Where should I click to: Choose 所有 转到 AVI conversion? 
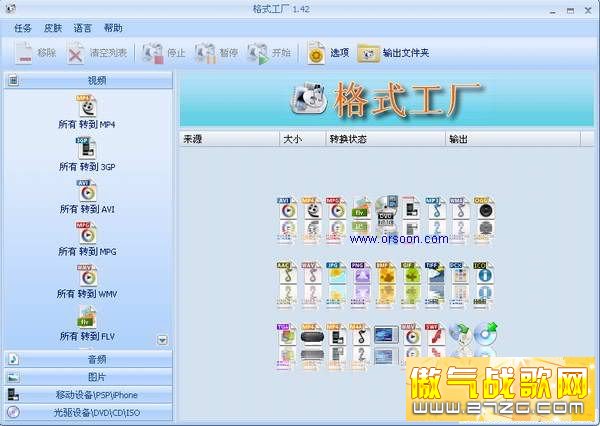(87, 197)
